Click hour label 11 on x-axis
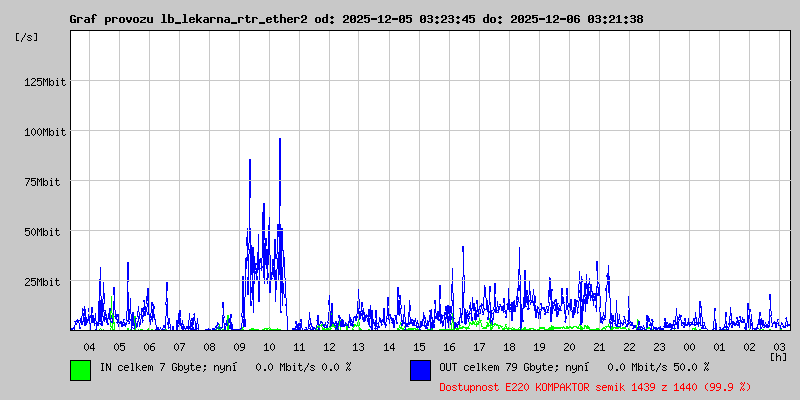Image resolution: width=800 pixels, height=400 pixels. tap(299, 347)
